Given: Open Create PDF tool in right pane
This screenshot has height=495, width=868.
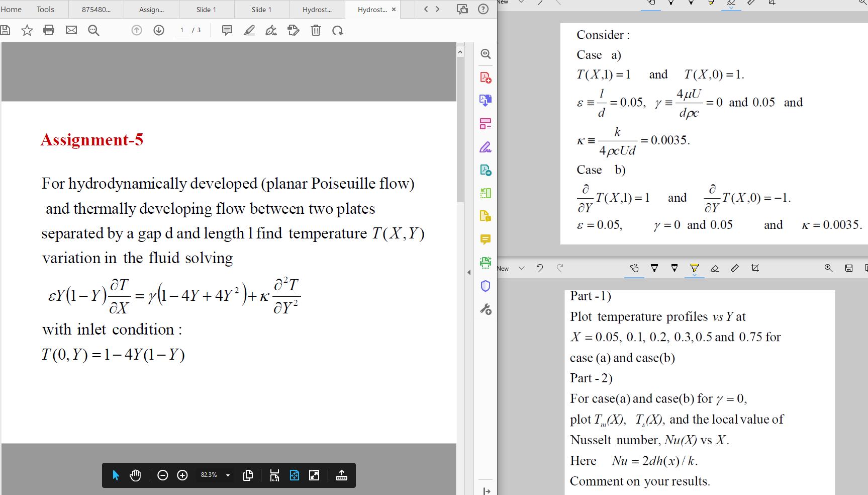Looking at the screenshot, I should pos(486,77).
